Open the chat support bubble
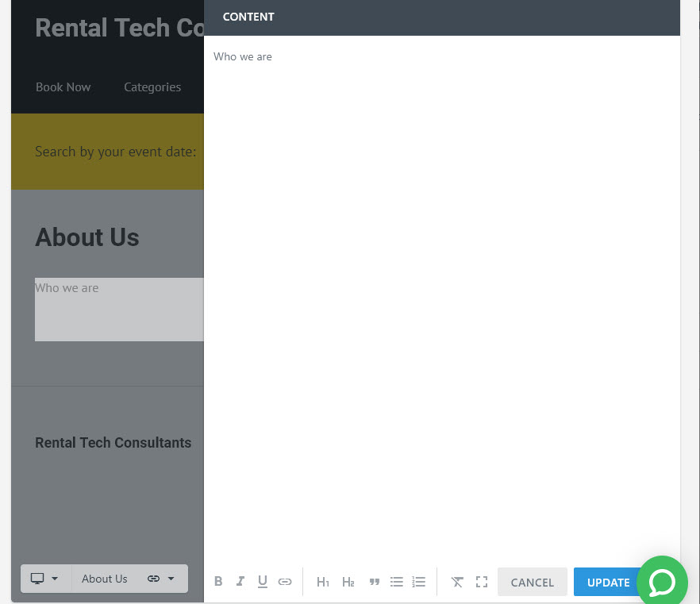Screen dimensions: 700x604 click(662, 581)
